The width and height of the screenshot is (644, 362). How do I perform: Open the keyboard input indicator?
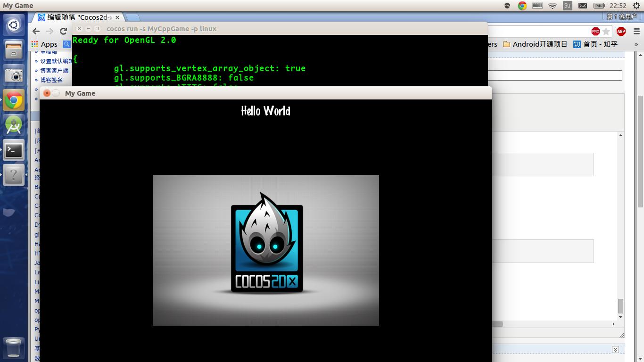(537, 6)
